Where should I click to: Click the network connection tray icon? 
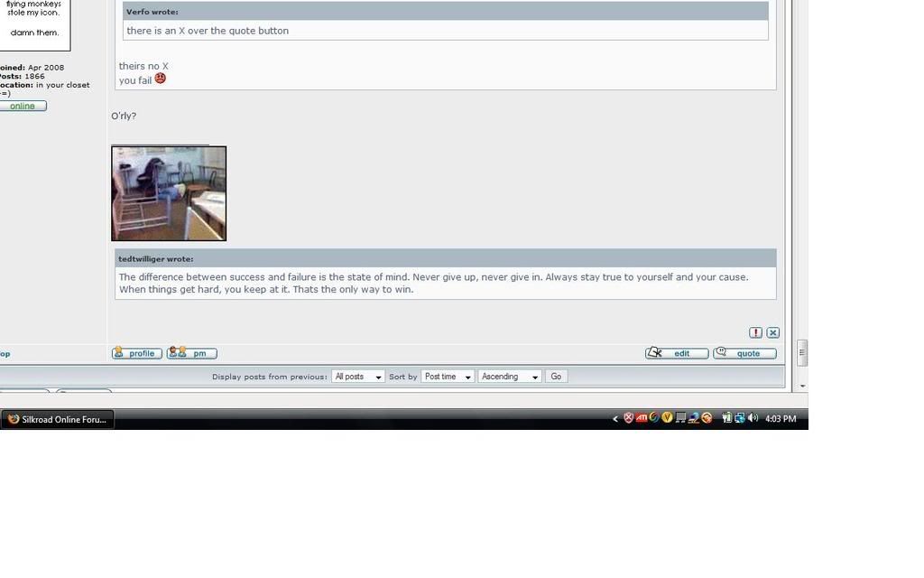click(740, 418)
